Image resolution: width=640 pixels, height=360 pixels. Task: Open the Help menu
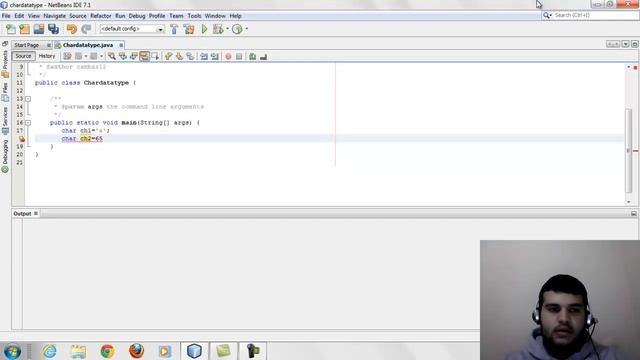click(236, 16)
